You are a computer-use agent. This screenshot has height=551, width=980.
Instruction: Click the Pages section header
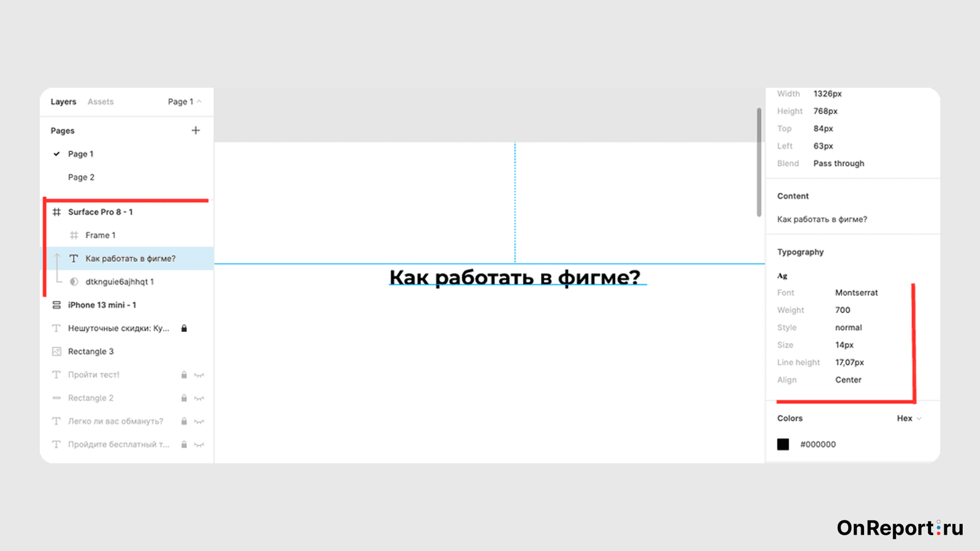(x=63, y=131)
